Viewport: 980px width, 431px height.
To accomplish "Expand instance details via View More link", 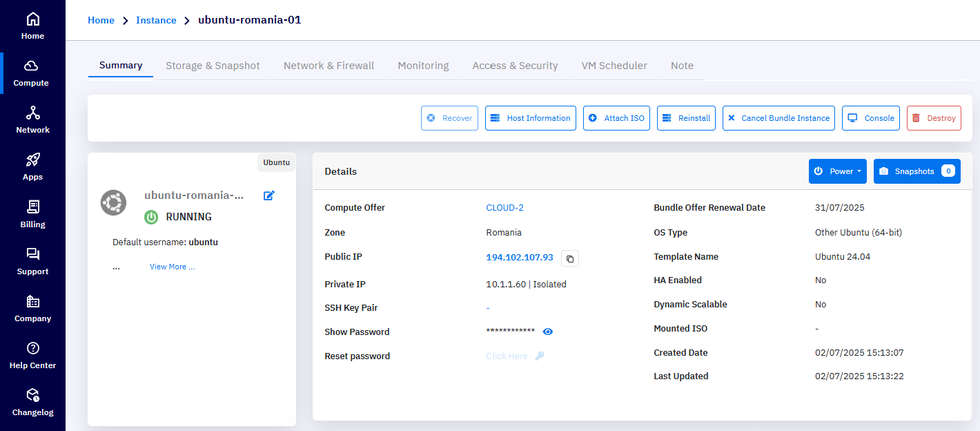I will pyautogui.click(x=172, y=266).
